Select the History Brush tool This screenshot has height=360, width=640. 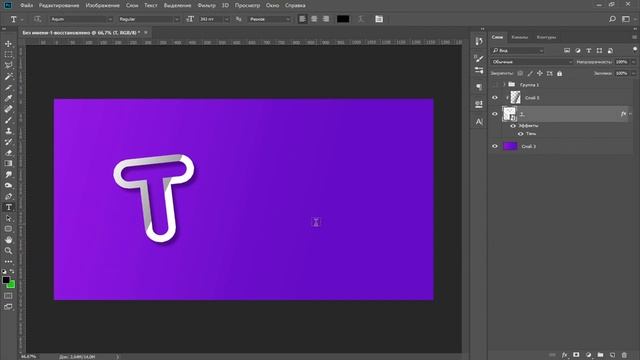point(8,142)
